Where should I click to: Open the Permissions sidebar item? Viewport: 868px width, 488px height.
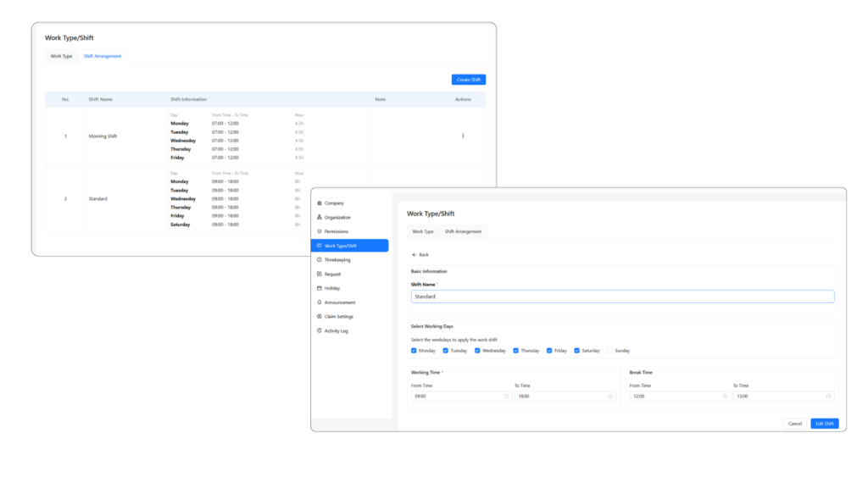pyautogui.click(x=336, y=231)
